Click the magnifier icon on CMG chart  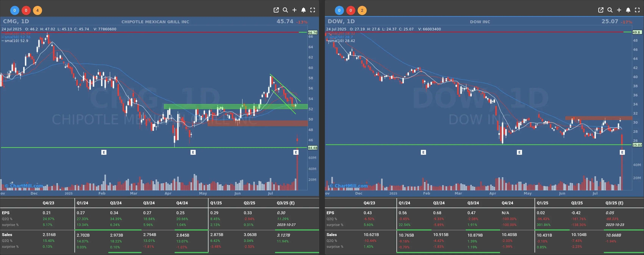285,10
